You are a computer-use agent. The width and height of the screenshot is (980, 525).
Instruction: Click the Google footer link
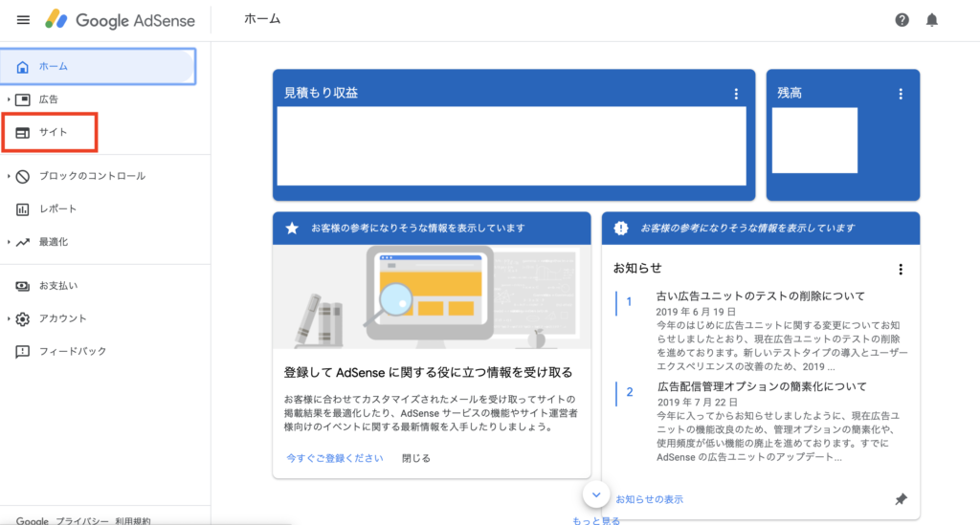coord(33,520)
